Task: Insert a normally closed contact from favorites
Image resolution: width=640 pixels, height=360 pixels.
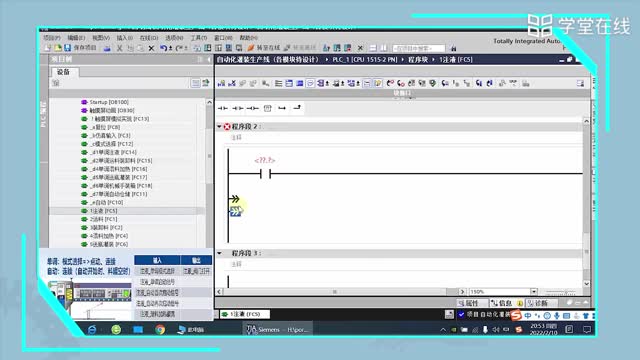Action: pos(238,108)
